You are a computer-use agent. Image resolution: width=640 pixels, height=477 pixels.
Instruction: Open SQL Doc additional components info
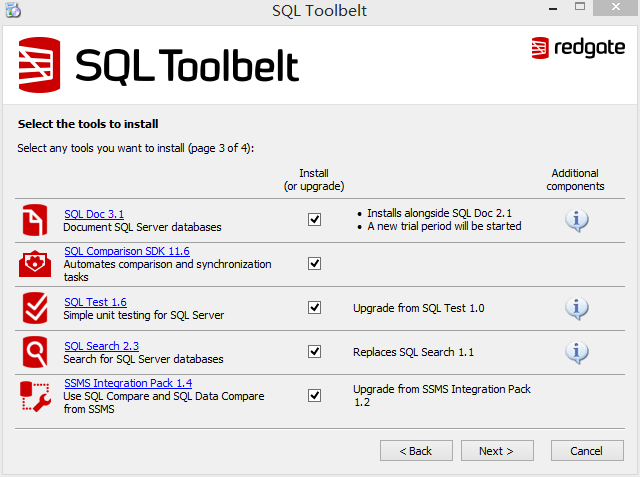click(576, 220)
